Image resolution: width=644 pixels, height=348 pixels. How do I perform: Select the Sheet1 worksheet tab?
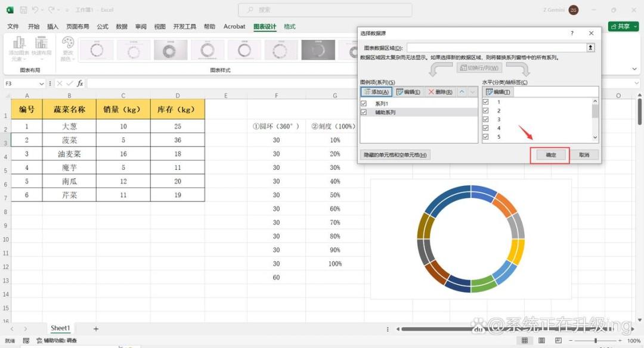pos(60,328)
